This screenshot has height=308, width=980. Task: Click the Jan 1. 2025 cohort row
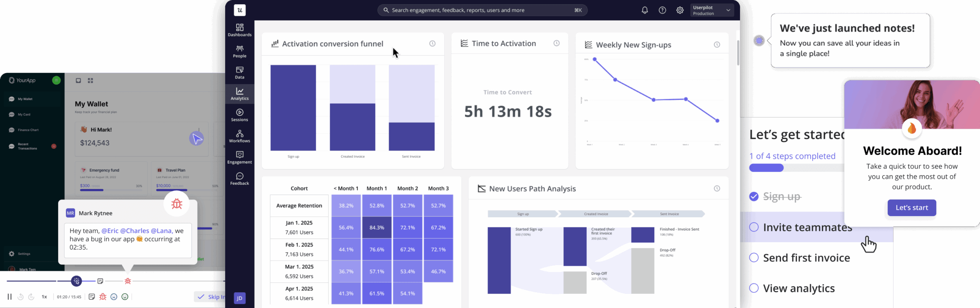[x=299, y=227]
